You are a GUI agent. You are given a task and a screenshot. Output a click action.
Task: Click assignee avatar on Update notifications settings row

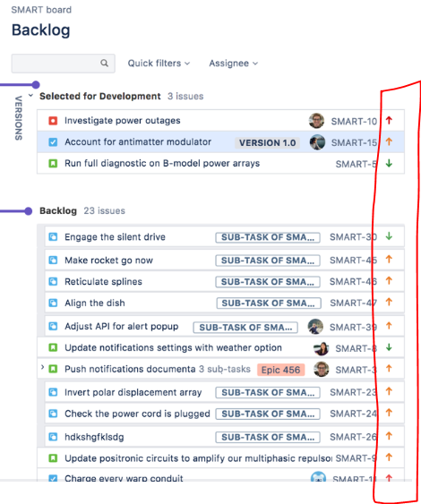(321, 348)
